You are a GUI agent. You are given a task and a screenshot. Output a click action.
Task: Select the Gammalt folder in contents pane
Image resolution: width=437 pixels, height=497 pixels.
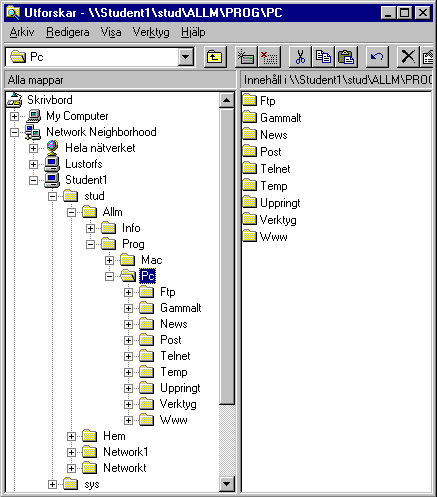point(272,118)
